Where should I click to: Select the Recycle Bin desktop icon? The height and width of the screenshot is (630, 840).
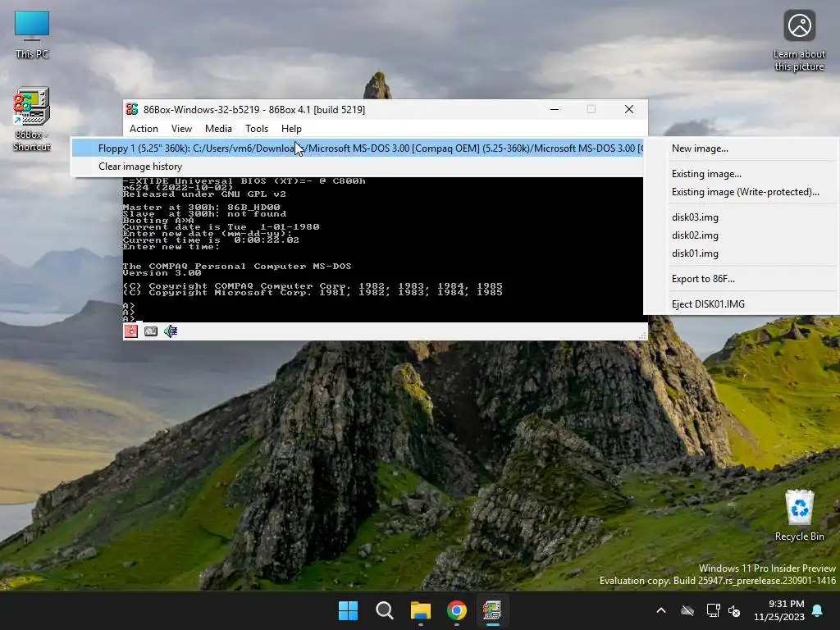click(799, 515)
